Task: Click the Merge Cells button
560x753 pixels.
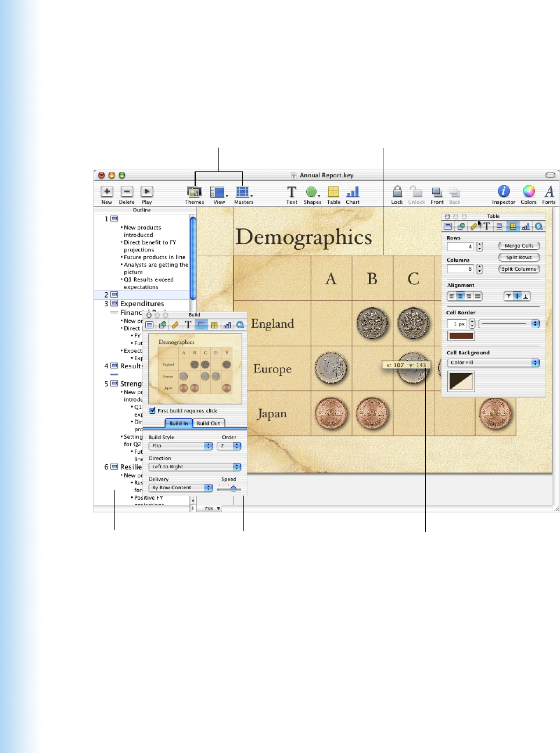Action: click(x=519, y=246)
